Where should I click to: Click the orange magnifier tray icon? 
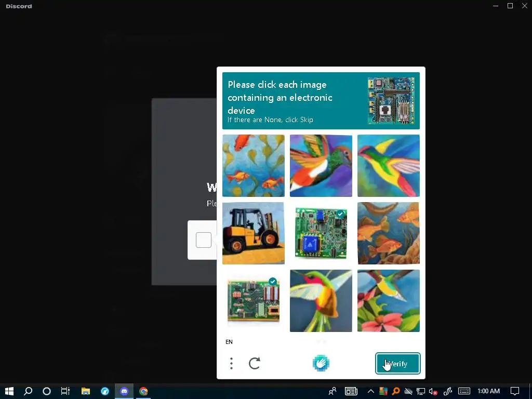coord(395,391)
